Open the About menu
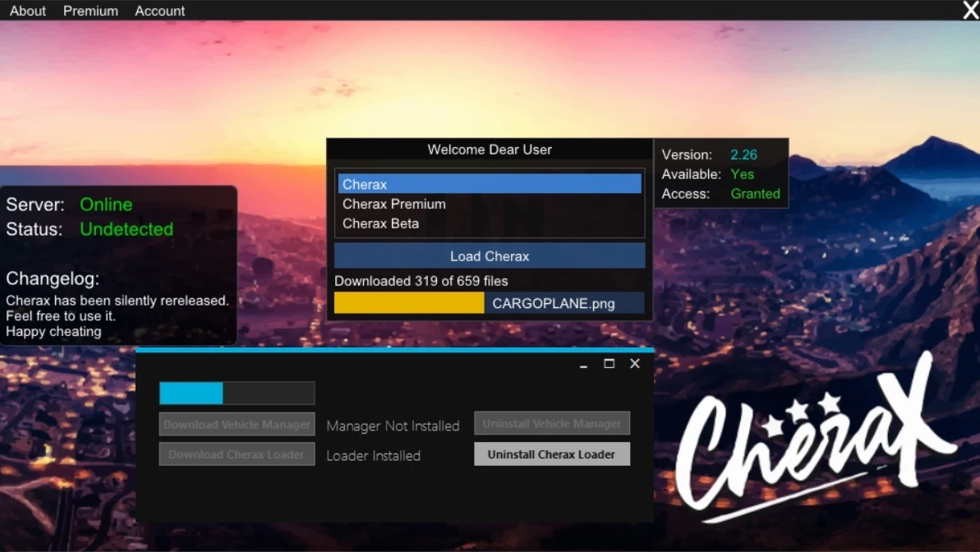 point(27,11)
